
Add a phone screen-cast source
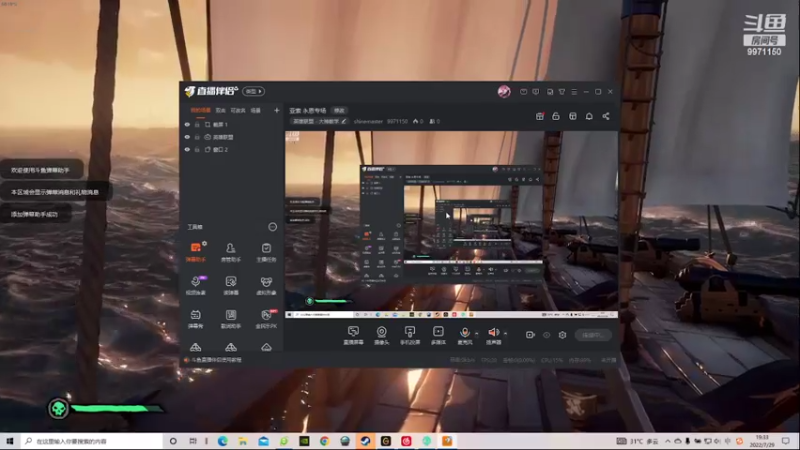click(410, 335)
